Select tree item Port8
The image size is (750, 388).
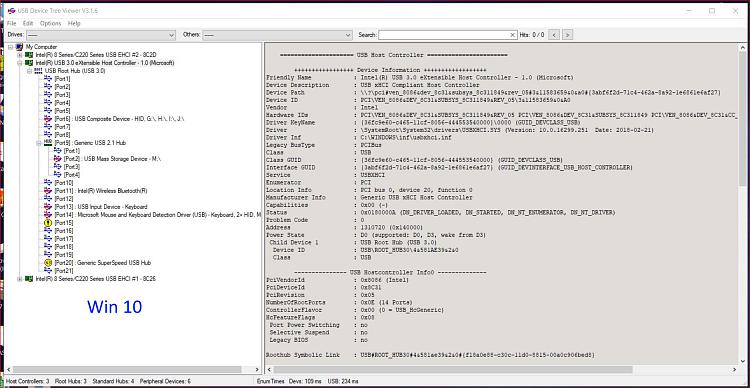tap(62, 134)
